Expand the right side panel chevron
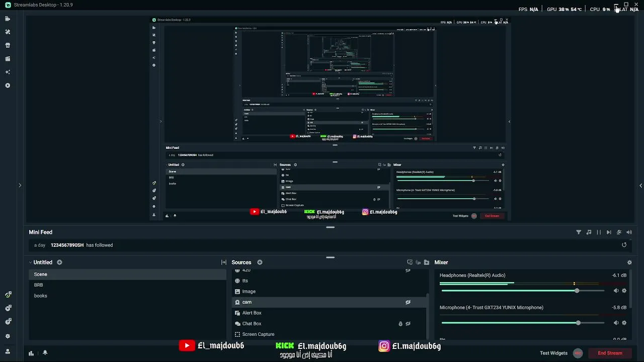This screenshot has height=362, width=644. pyautogui.click(x=640, y=186)
